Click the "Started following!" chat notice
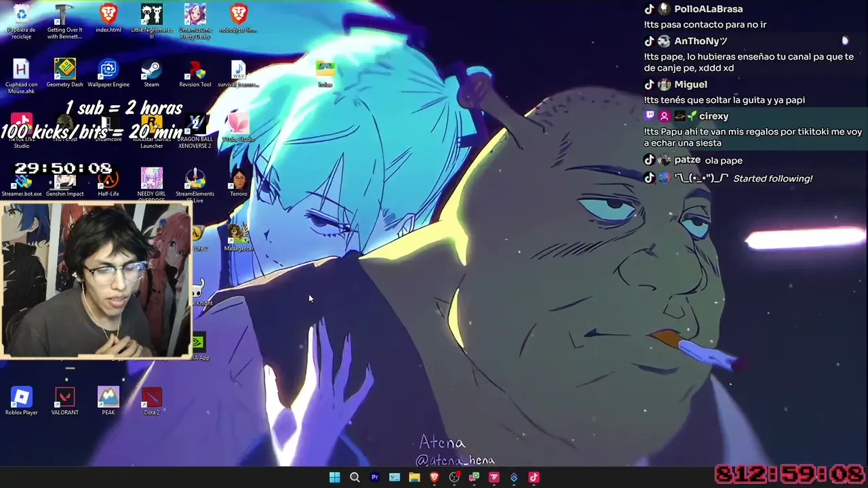Viewport: 868px width, 488px height. coord(772,178)
